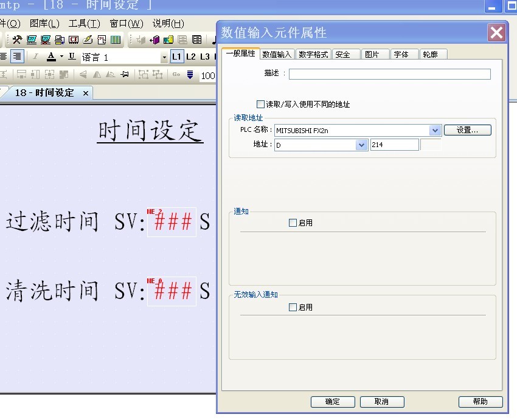Open the purple book library icon
Viewport: 517px width, 420px height.
[x=154, y=40]
